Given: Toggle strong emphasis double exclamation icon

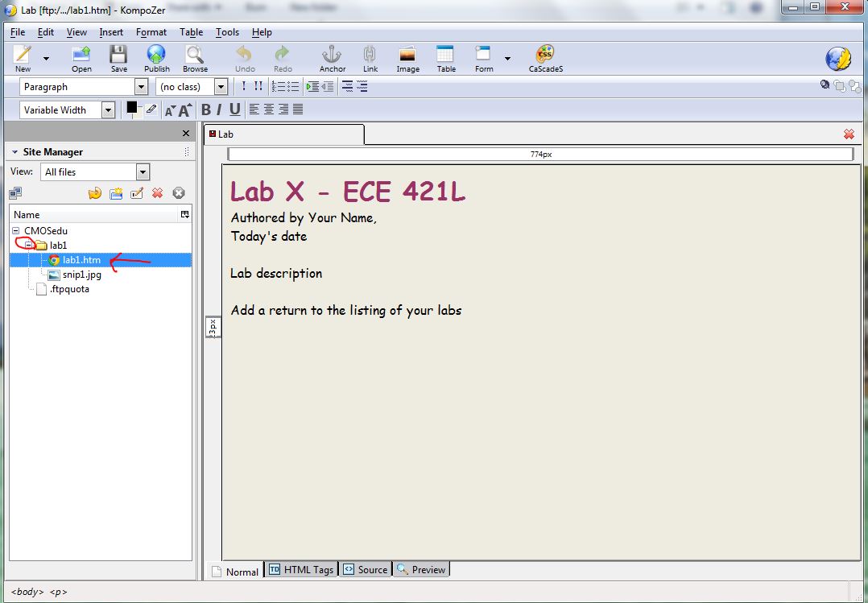Looking at the screenshot, I should pos(258,87).
